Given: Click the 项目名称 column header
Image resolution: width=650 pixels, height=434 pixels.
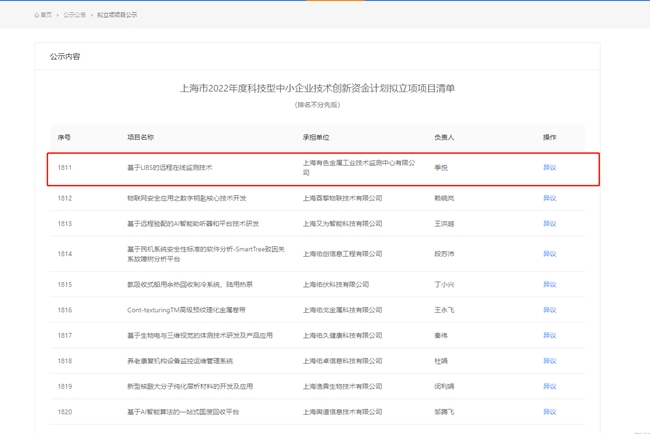Looking at the screenshot, I should point(140,137).
